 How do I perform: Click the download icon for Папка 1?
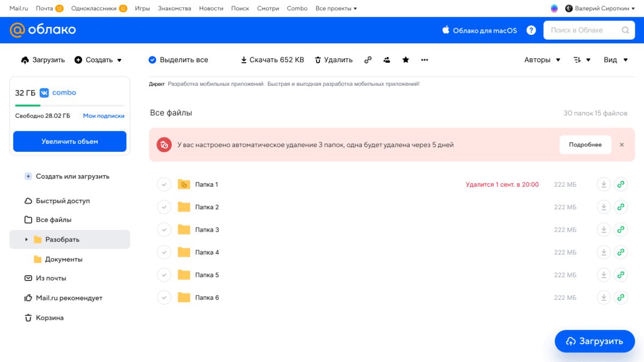(604, 184)
